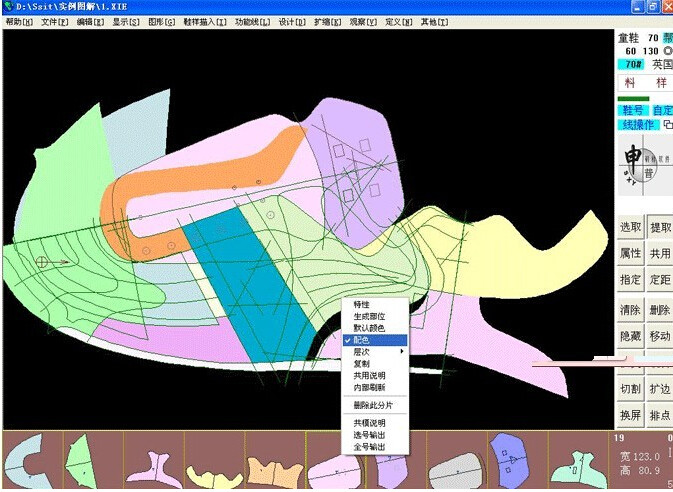Choose the blue piece thumbnail with square marks
This screenshot has width=673, height=492.
coord(509,460)
